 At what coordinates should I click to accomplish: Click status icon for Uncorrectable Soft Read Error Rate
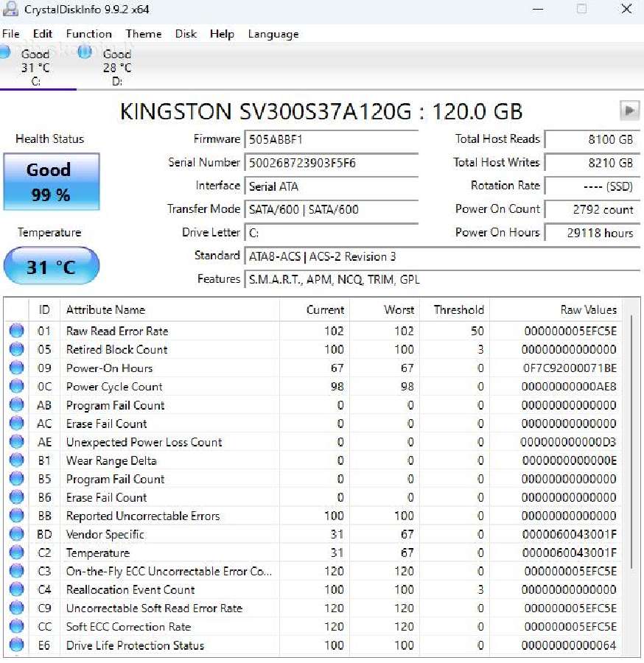click(16, 608)
